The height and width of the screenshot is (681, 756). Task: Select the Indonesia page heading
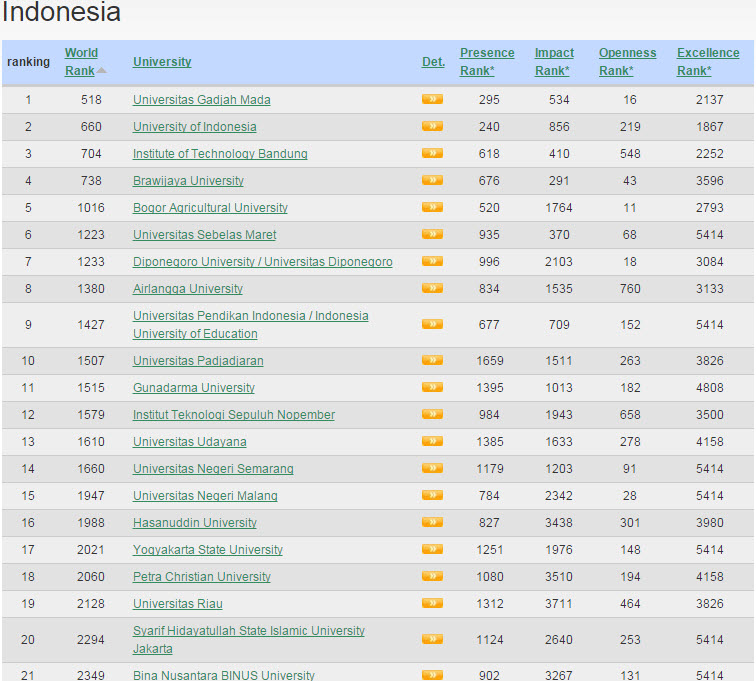click(x=61, y=12)
